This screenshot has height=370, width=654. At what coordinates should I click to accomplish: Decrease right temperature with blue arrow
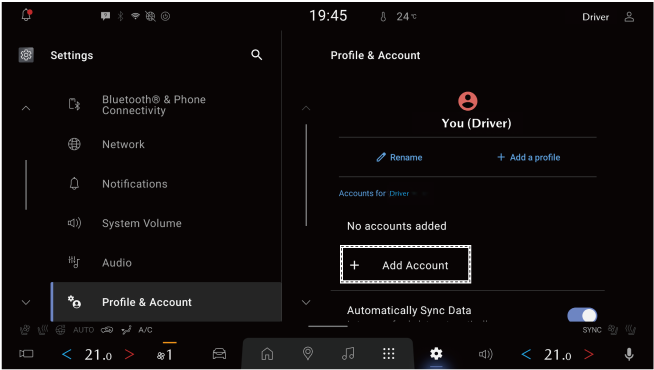point(526,355)
